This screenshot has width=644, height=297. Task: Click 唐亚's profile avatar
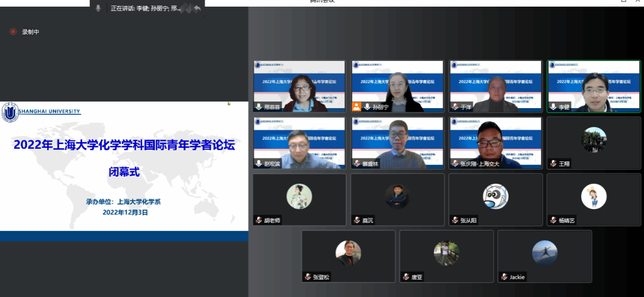(446, 253)
